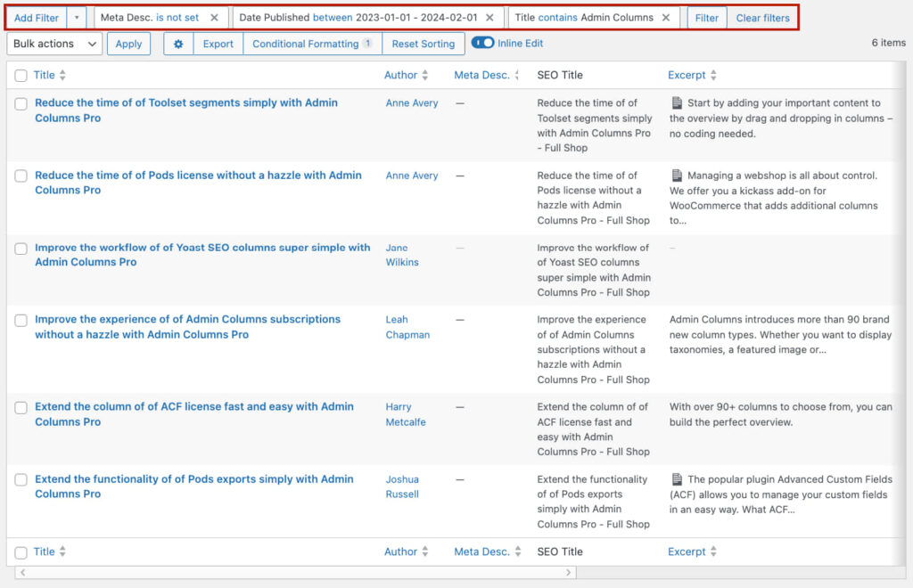913x588 pixels.
Task: Click the Clear filters link
Action: (x=763, y=16)
